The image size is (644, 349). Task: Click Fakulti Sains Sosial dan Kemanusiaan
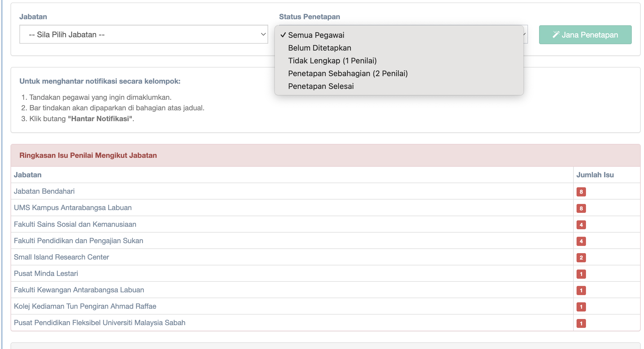click(x=75, y=224)
